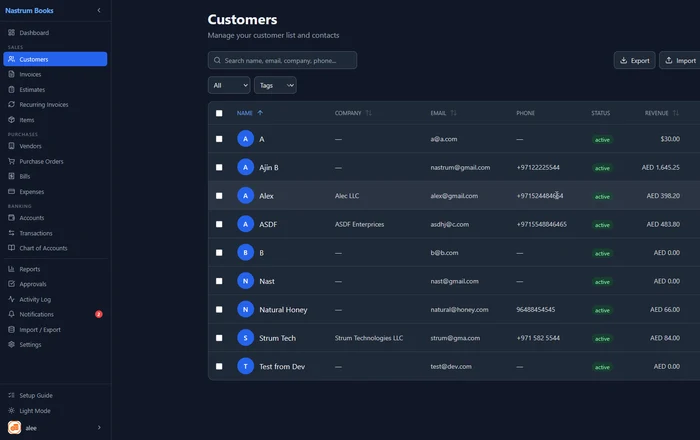Open the Customers menu item
This screenshot has height=440, width=700.
55,59
